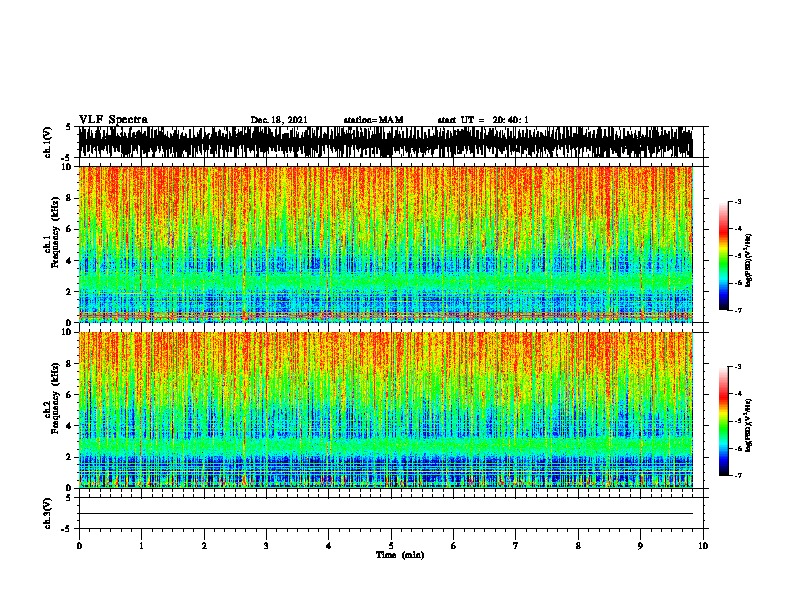Click the ch.1 frequency tick label "4"
The image size is (792, 612).
pos(70,261)
